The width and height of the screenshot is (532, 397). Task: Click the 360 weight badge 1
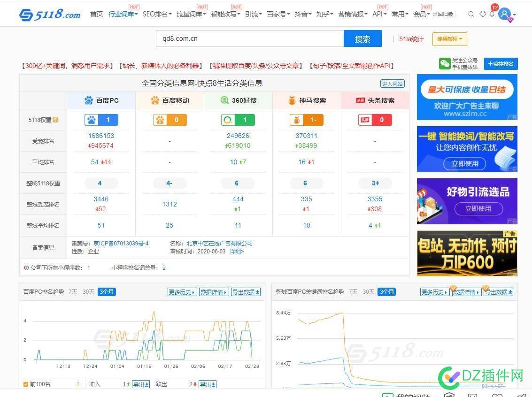tap(238, 120)
